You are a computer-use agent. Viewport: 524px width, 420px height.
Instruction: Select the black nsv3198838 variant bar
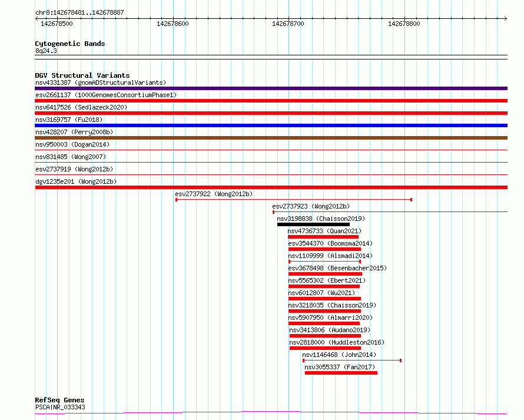[313, 224]
